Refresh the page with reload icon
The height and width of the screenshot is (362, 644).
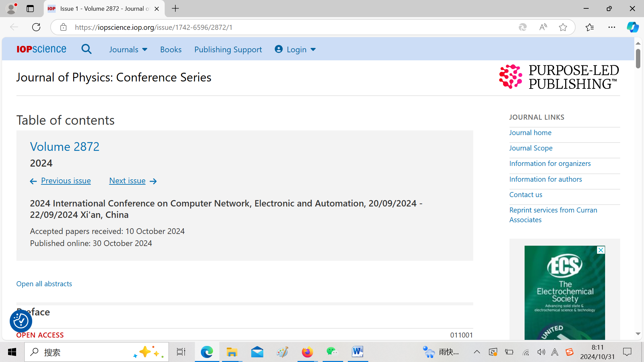coord(36,27)
